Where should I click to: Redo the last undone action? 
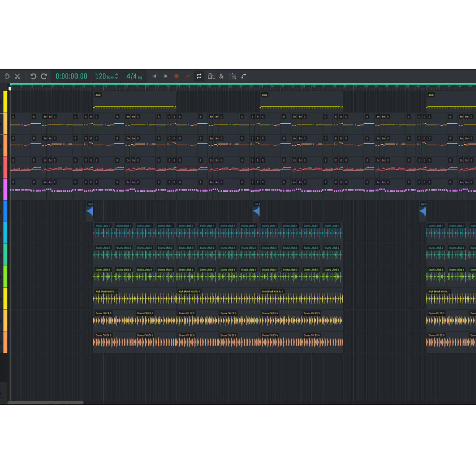44,76
